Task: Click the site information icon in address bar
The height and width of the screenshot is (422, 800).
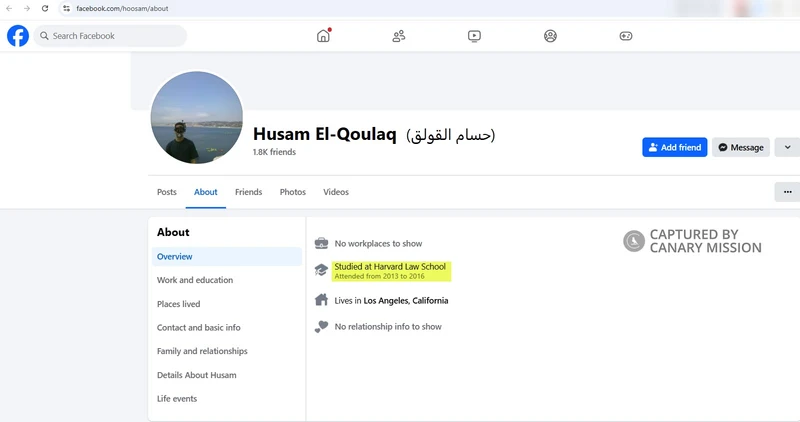Action: [x=66, y=8]
